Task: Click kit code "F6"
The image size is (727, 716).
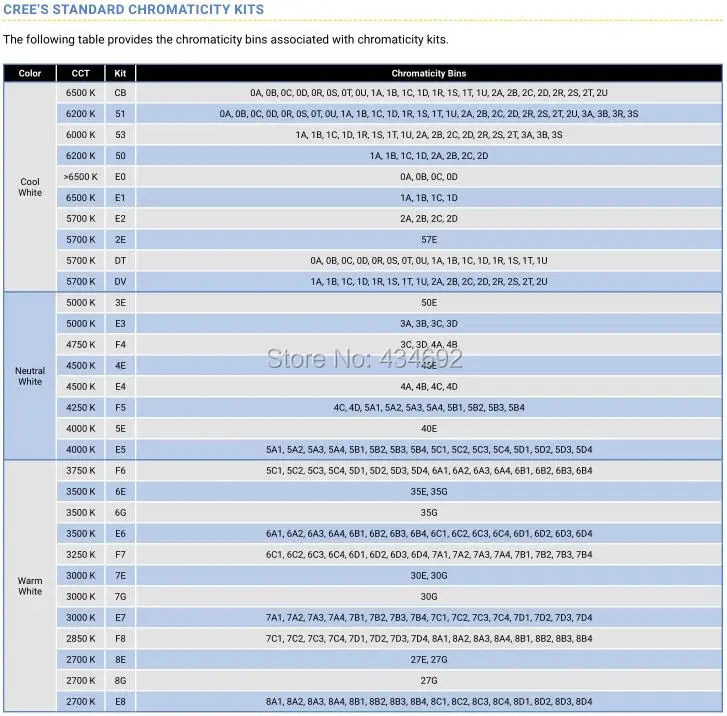Action: pos(120,470)
